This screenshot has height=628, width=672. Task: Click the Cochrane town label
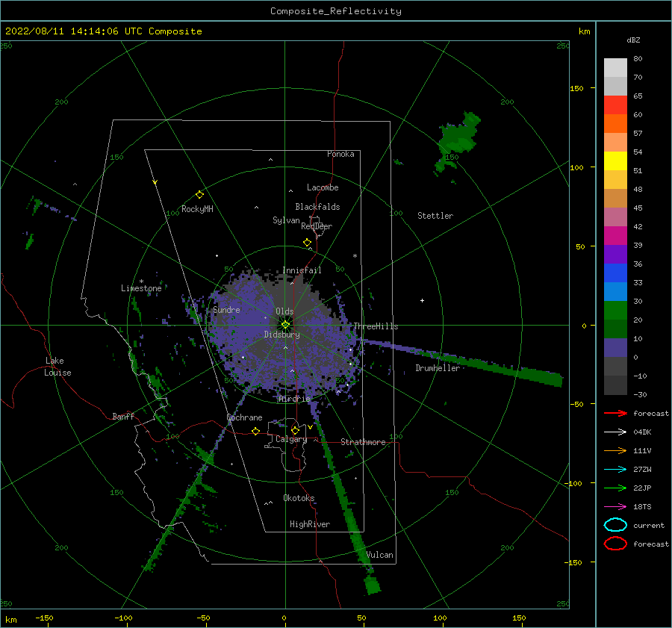click(244, 417)
